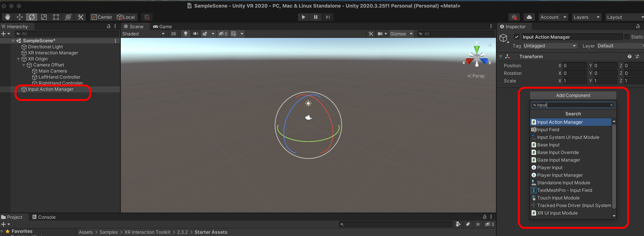Screen dimensions: 644x236
Task: Uncheck the Input Action Manager active checkbox
Action: click(x=517, y=37)
